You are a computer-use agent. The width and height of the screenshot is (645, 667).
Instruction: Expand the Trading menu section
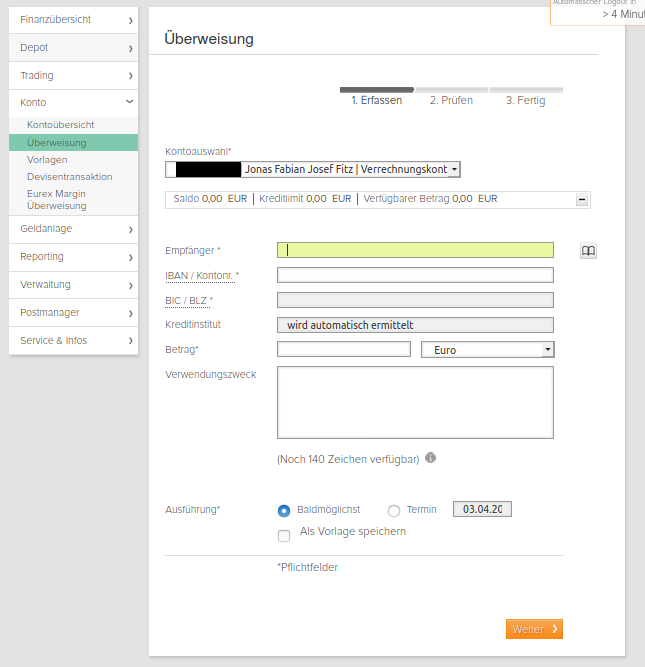coord(130,76)
